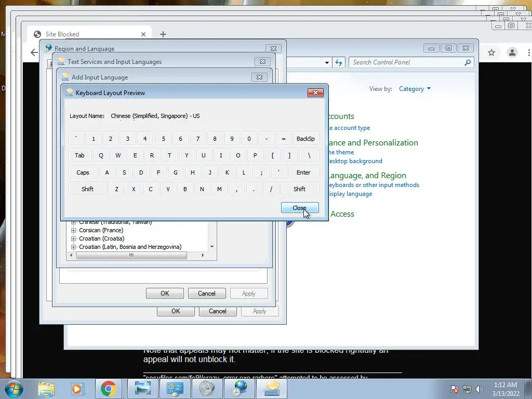The image size is (532, 399).
Task: Click the M key in the keyboard preview
Action: (x=219, y=189)
